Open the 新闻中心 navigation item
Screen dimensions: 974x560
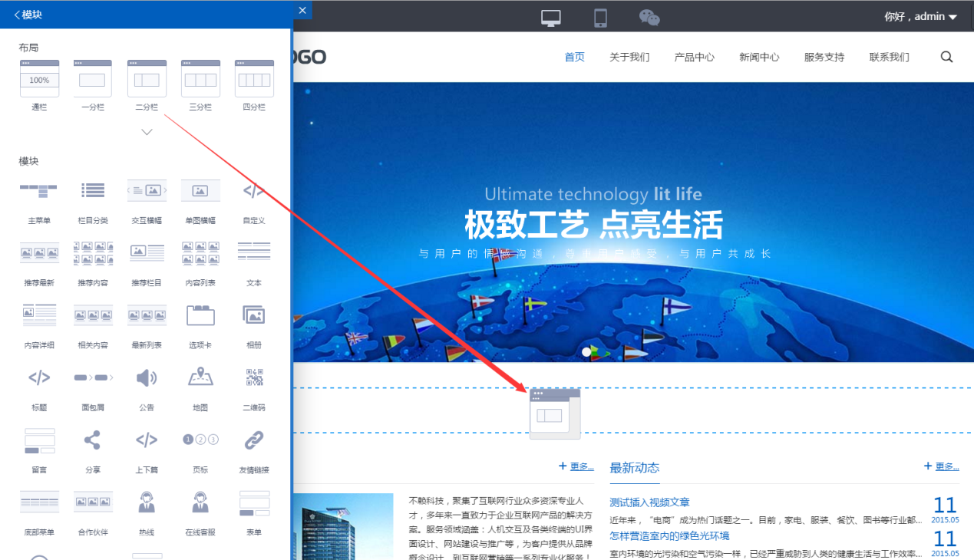(759, 57)
